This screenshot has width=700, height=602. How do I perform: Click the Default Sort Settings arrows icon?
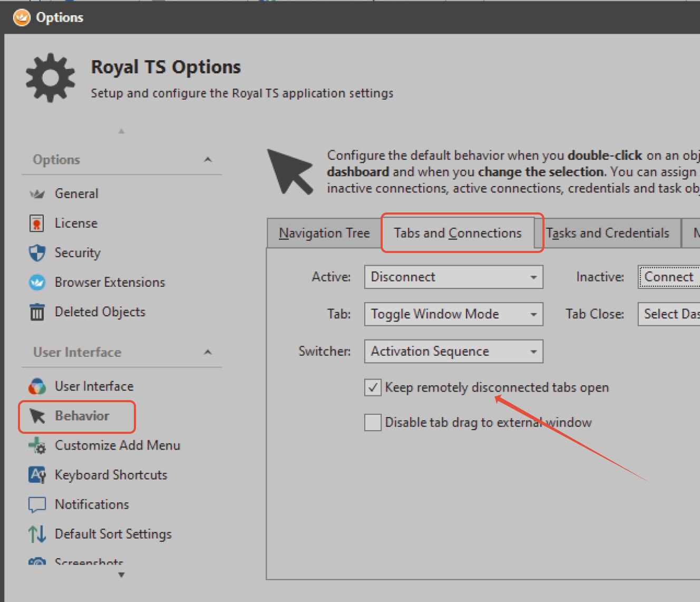(37, 534)
